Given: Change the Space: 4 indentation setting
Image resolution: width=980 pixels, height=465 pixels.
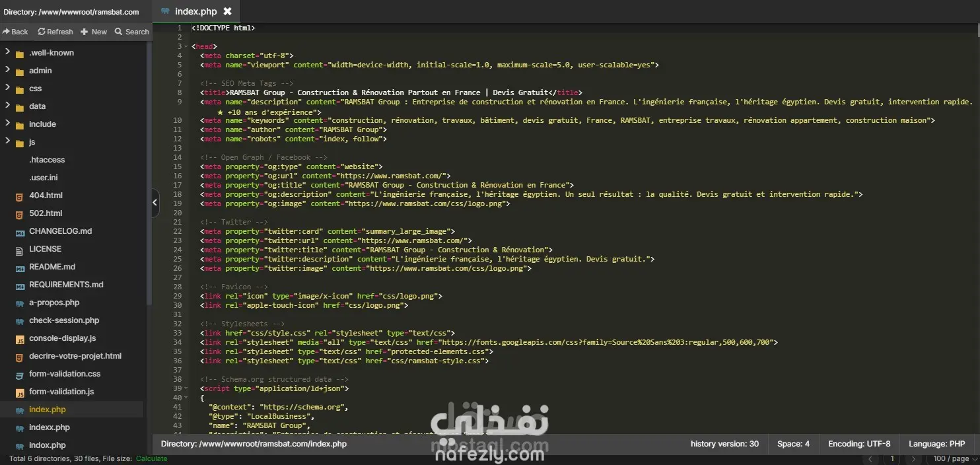Looking at the screenshot, I should click(x=793, y=444).
